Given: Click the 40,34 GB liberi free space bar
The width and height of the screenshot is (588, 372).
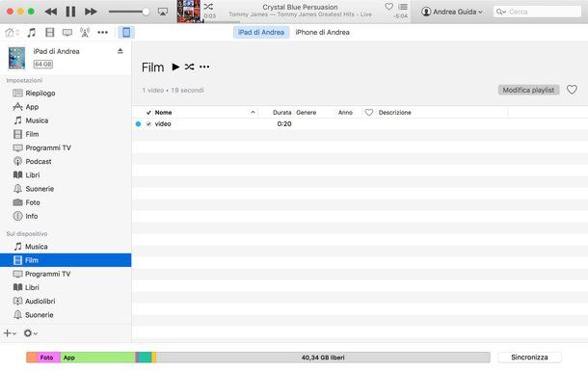Looking at the screenshot, I should (x=323, y=358).
